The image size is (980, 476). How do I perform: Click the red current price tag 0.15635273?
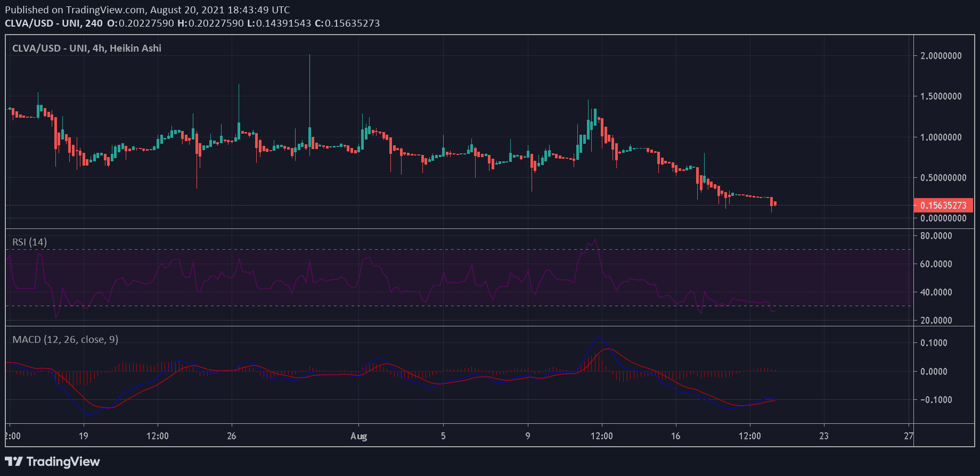pos(943,206)
